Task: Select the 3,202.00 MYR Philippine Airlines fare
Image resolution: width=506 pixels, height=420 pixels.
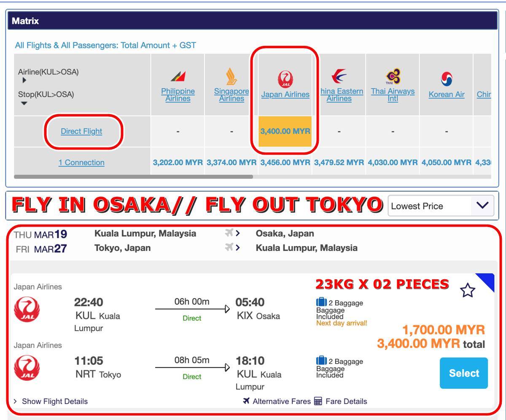Action: (x=178, y=163)
